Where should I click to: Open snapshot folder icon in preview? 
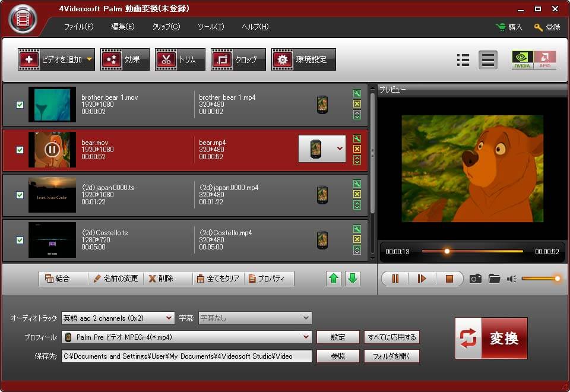(494, 279)
